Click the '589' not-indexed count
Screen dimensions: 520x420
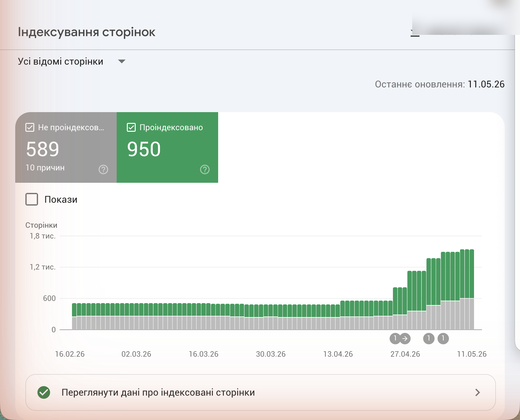point(42,149)
